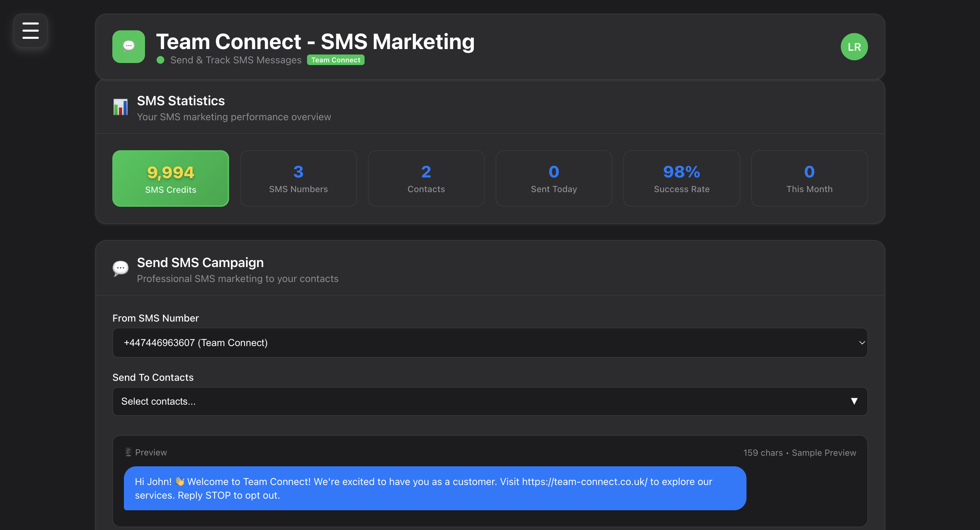Click the Team Connect - SMS Marketing title
The image size is (980, 530).
click(316, 41)
